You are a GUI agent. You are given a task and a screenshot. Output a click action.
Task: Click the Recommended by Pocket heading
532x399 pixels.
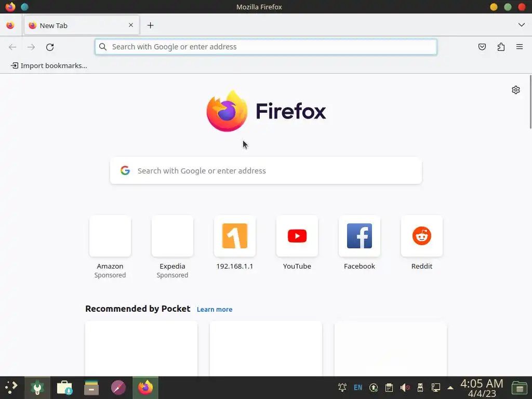click(138, 309)
